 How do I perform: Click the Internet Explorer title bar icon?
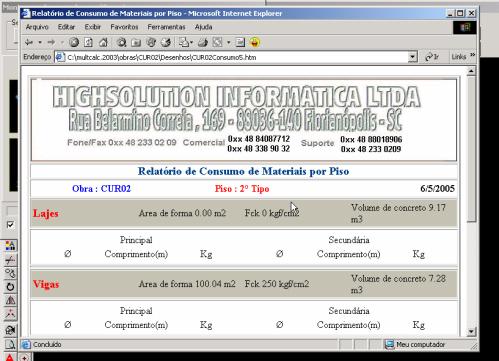(x=26, y=13)
